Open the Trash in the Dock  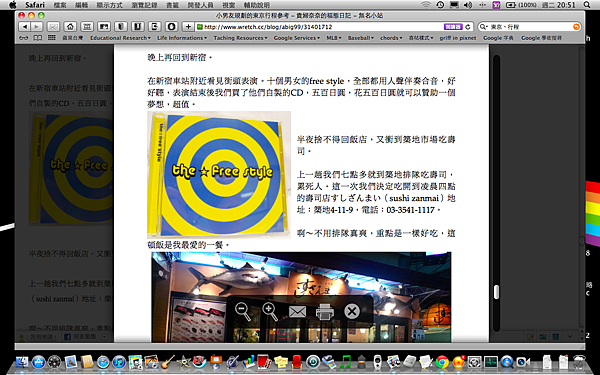(579, 362)
